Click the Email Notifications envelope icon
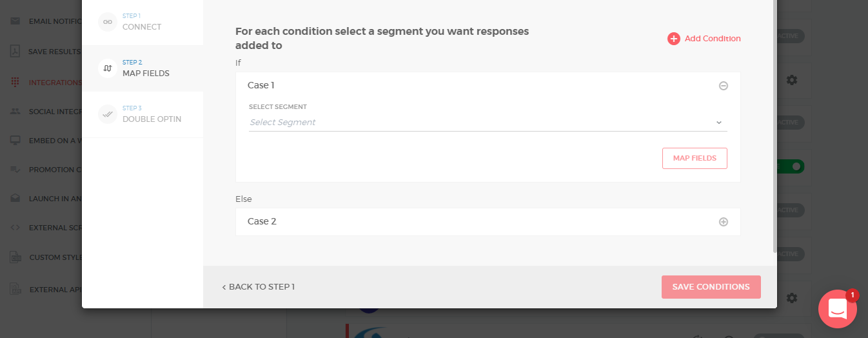868x338 pixels. [15, 21]
